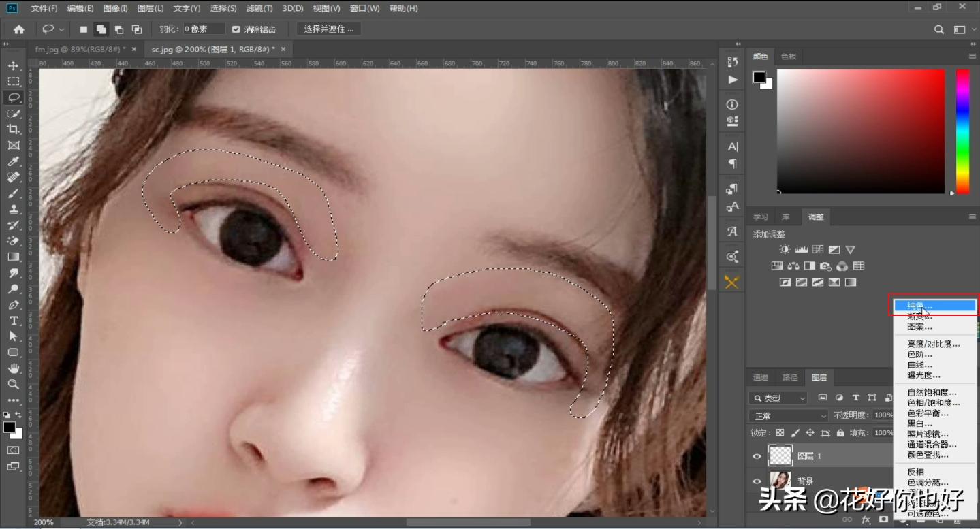Select the Eyedropper tool
The width and height of the screenshot is (980, 529).
point(13,161)
